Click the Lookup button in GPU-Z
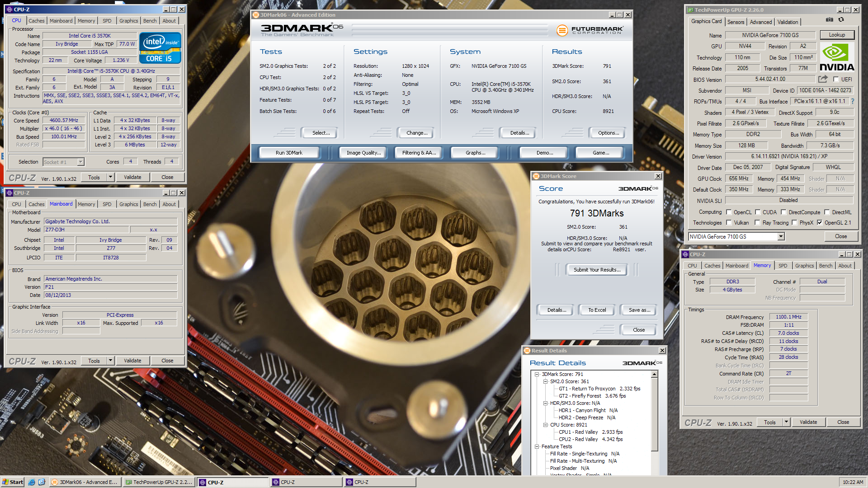868x488 pixels. pos(837,35)
